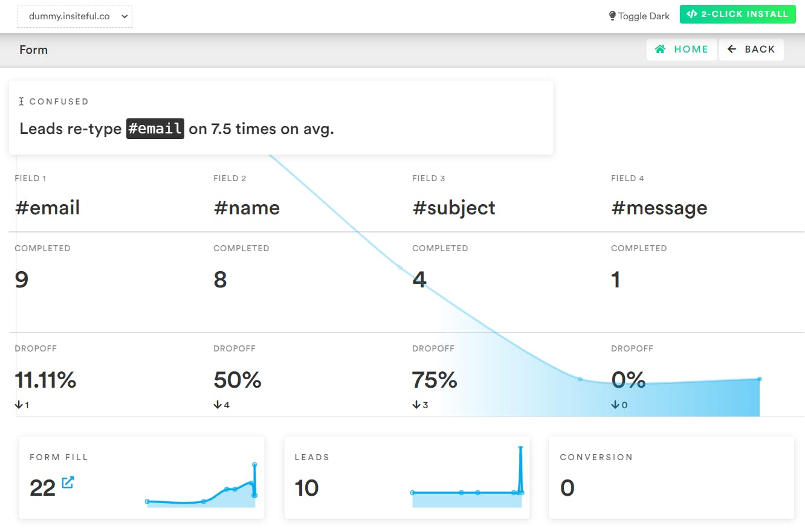Click the lightbulb icon beside Toggle Dark

tap(612, 16)
